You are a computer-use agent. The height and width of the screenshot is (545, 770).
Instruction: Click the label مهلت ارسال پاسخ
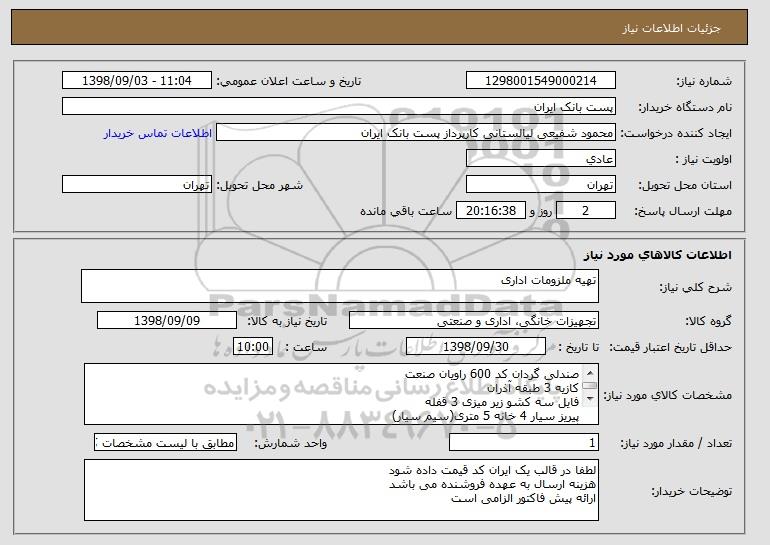(x=683, y=211)
